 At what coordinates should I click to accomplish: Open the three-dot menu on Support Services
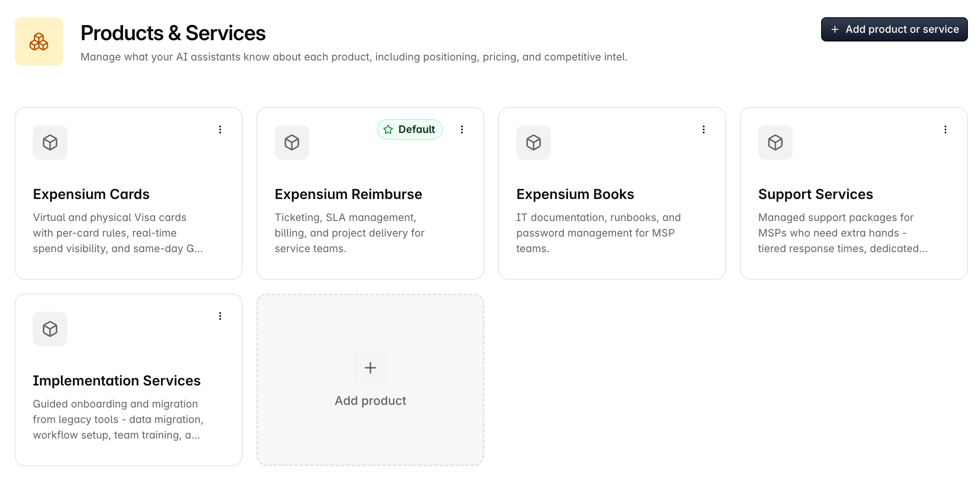coord(945,129)
